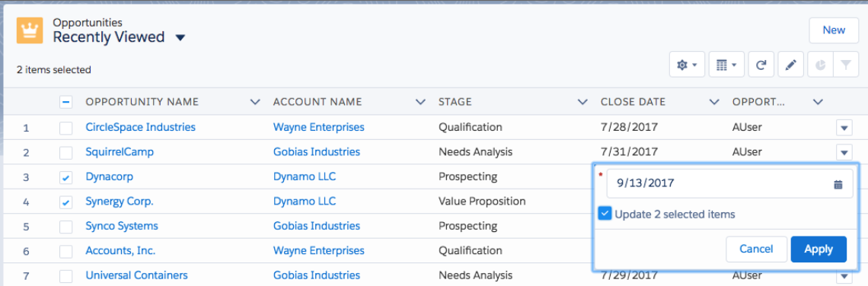868x286 pixels.
Task: Check the Accounts, Inc. row checkbox
Action: [66, 252]
